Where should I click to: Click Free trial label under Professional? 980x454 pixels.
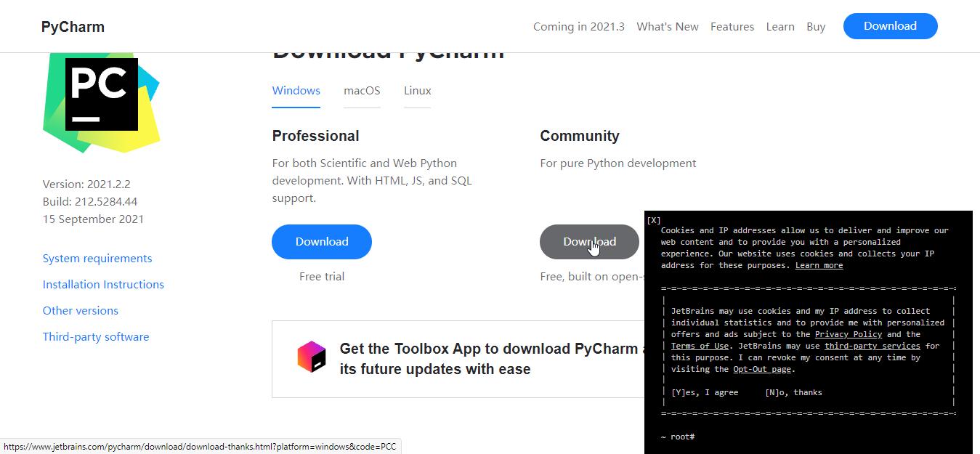pos(322,277)
